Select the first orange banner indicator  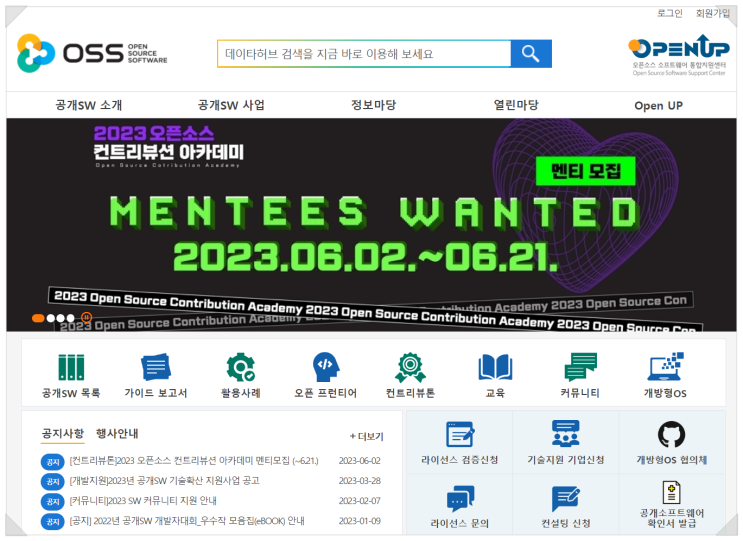pyautogui.click(x=38, y=318)
